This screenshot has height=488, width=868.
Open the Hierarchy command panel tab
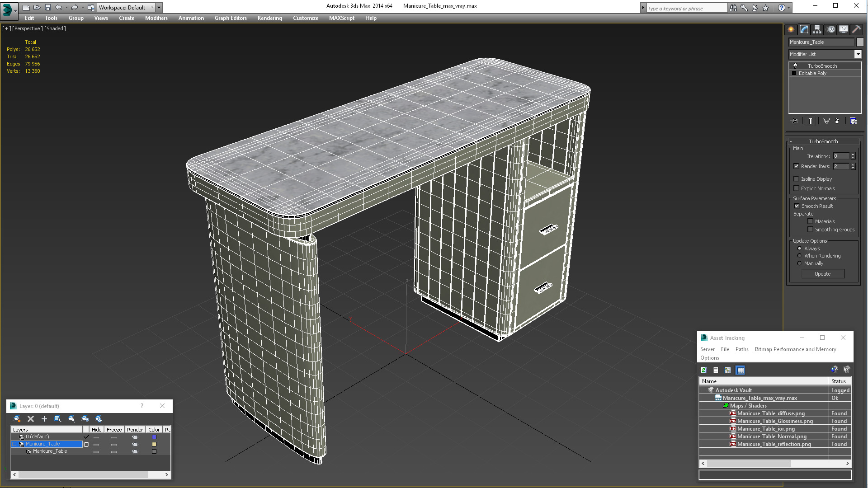tap(817, 29)
